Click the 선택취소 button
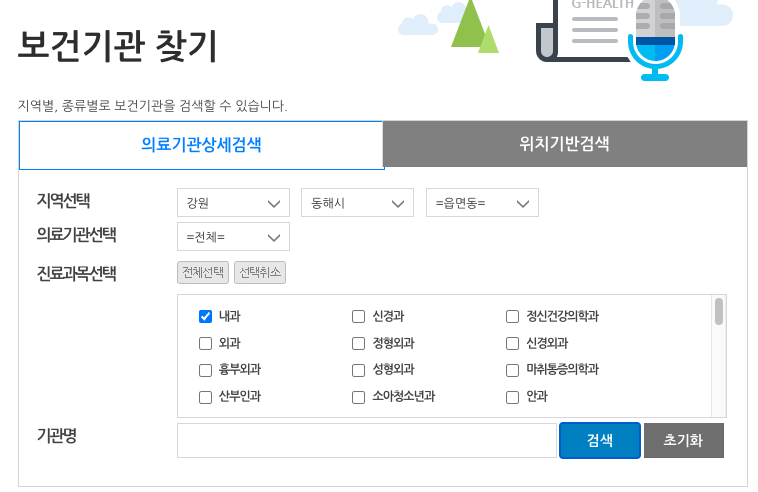758x492 pixels. [x=260, y=273]
